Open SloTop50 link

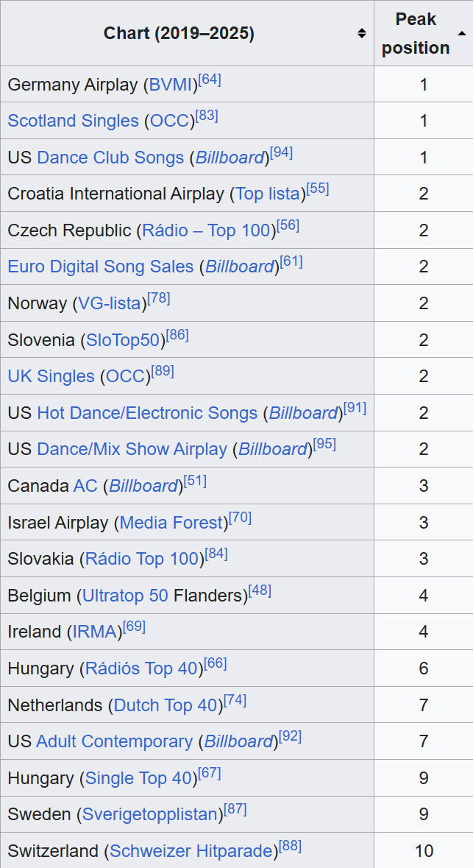tap(124, 340)
